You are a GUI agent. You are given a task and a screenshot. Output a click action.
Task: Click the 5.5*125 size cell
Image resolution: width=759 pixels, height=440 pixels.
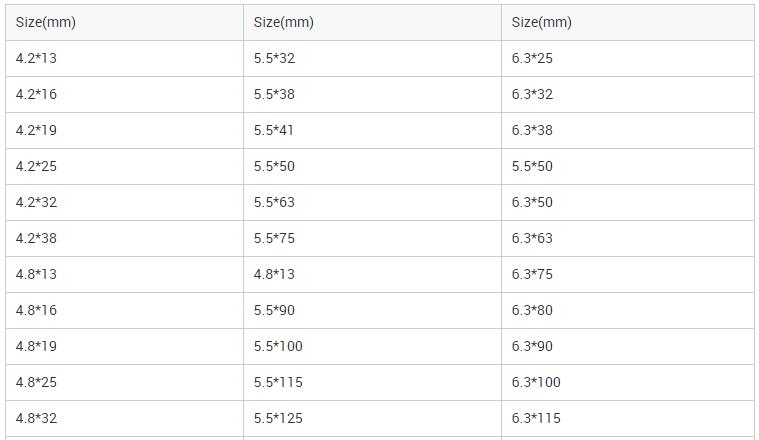click(372, 418)
